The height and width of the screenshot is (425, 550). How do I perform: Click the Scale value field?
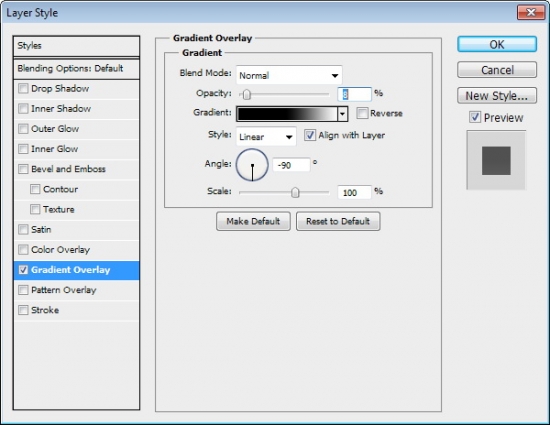click(x=354, y=193)
